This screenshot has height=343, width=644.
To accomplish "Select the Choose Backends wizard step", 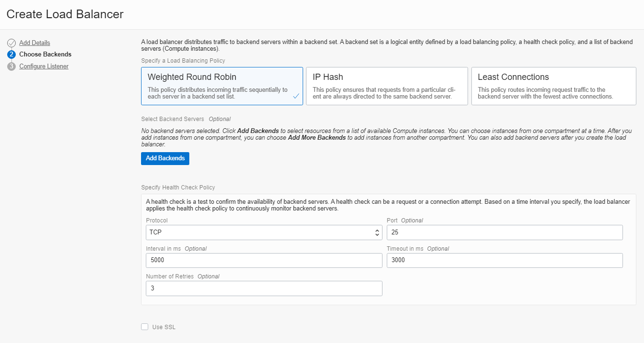I will click(x=45, y=54).
